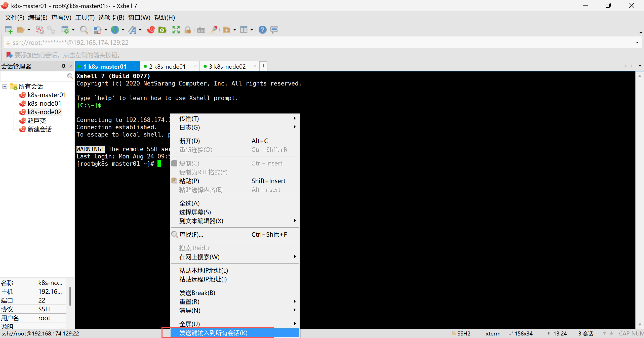Viewport: 644px width, 338px height.
Task: Collapse the 所有会话 tree node
Action: pos(5,87)
